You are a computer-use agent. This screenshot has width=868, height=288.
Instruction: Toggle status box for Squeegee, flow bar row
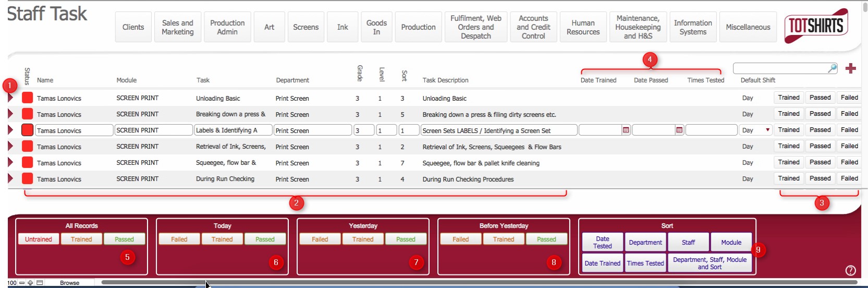pyautogui.click(x=27, y=163)
